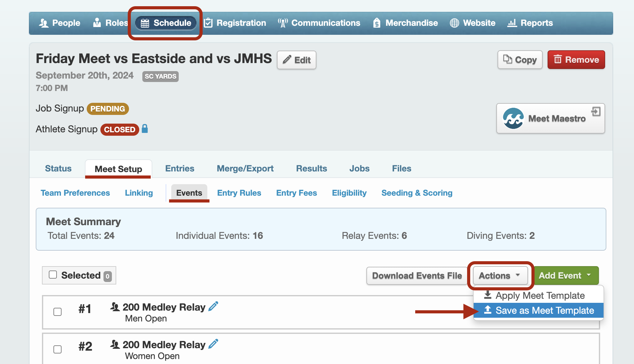This screenshot has height=364, width=634.
Task: Click the lock icon next to Athlete Signup
Action: point(145,129)
